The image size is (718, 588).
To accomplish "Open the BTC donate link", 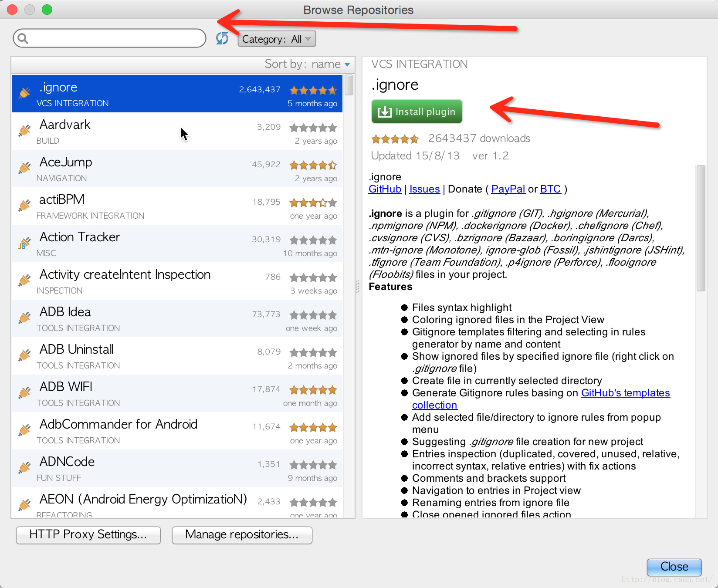I will point(550,189).
